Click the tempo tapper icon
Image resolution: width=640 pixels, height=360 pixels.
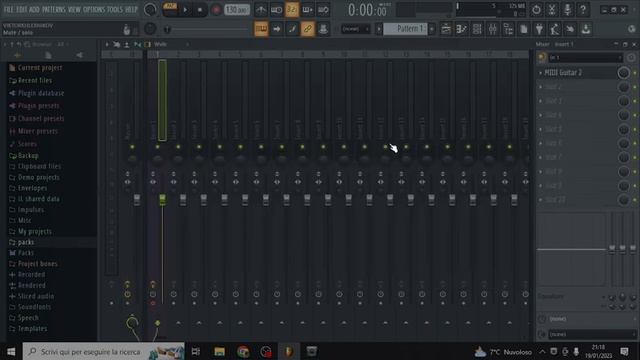555,29
